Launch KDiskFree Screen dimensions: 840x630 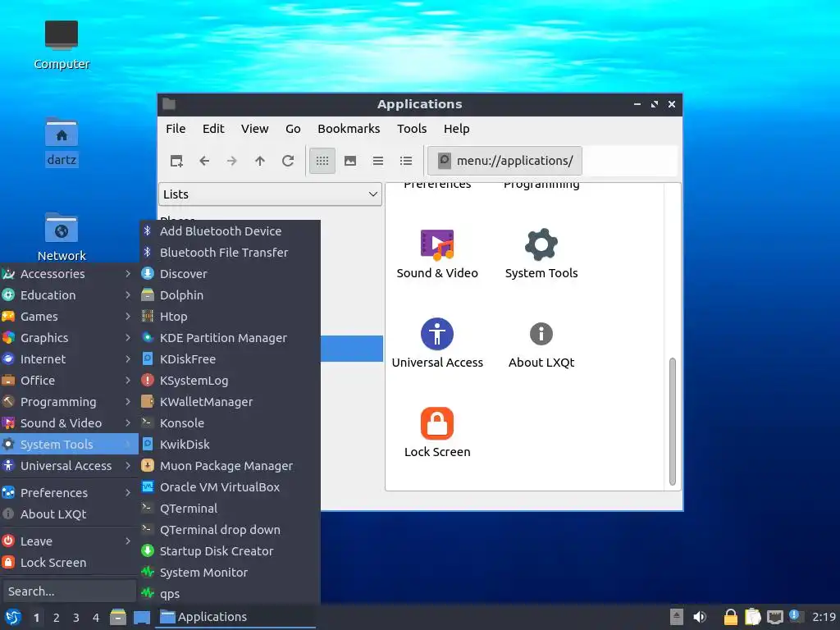230,359
